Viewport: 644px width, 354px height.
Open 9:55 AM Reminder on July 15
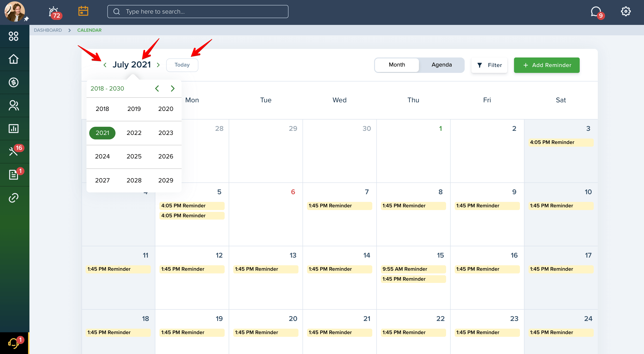[x=413, y=269]
